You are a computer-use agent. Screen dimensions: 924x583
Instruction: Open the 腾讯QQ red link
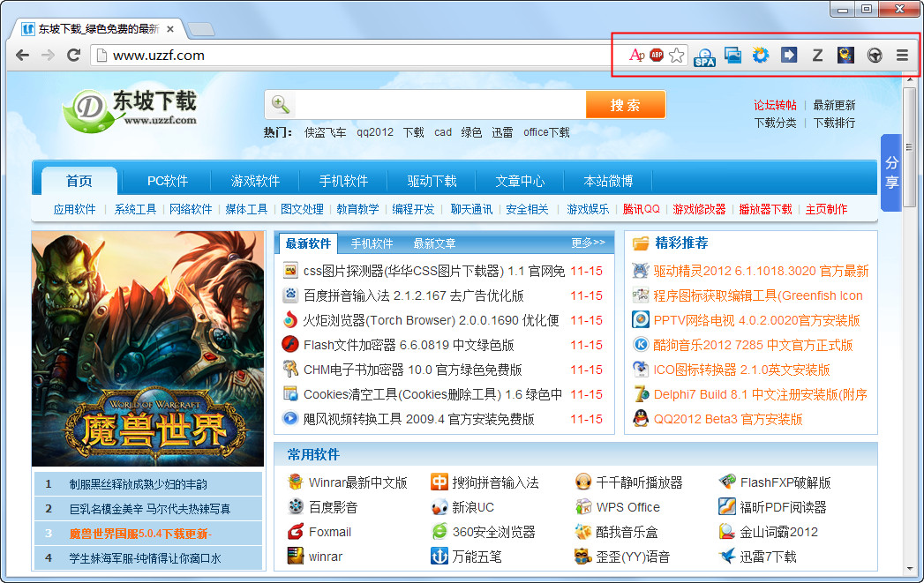click(x=641, y=209)
